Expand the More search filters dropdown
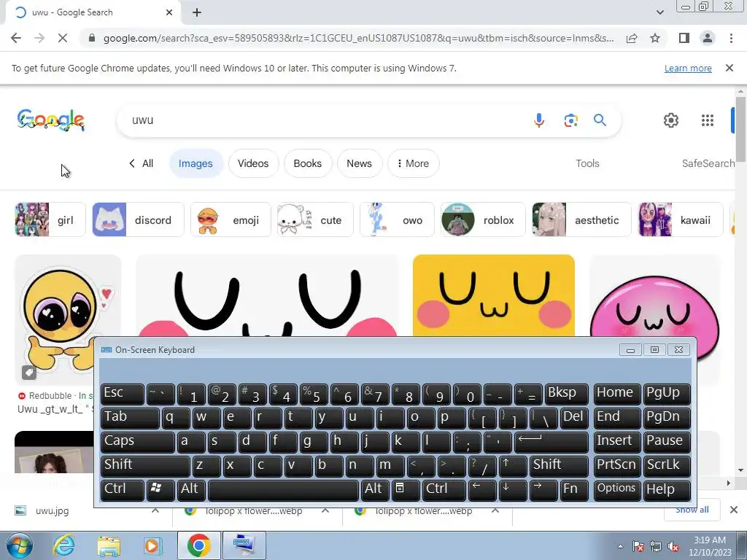Screen dimensions: 747x560 tap(413, 163)
